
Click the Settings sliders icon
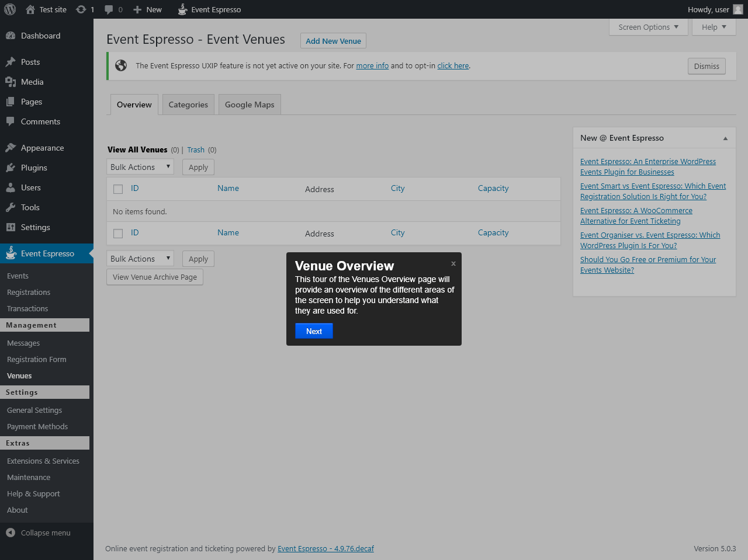tap(11, 227)
